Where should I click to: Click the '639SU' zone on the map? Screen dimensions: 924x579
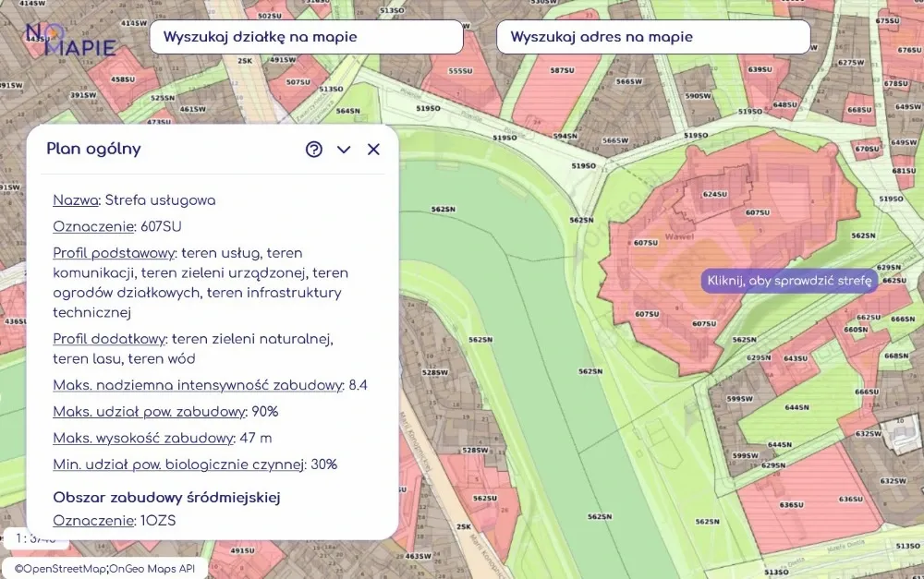(760, 69)
